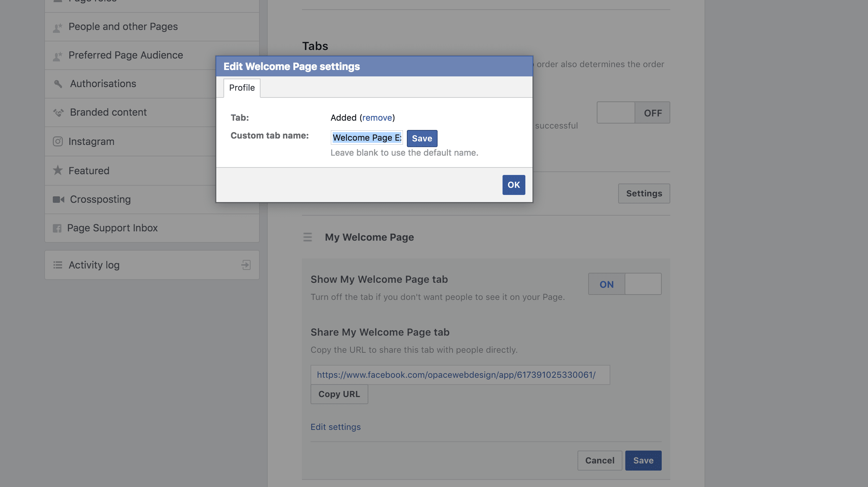Open Tabs section Settings panel

(x=644, y=192)
